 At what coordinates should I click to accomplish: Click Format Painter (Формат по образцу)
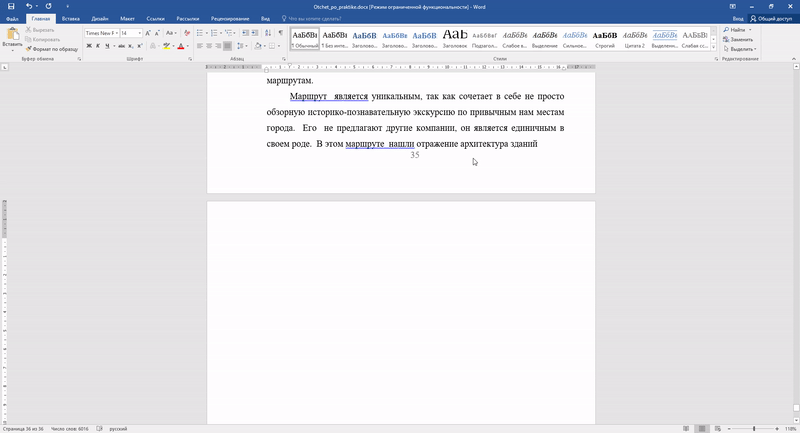(x=52, y=49)
